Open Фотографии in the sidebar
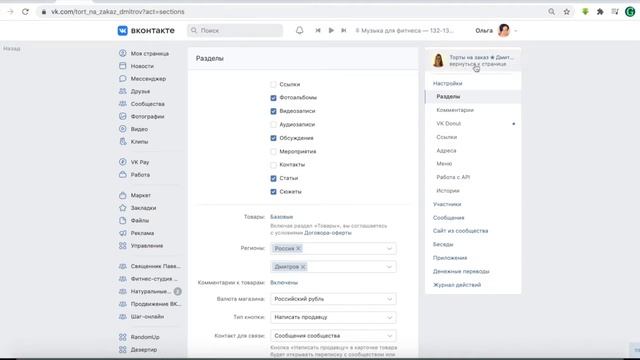The width and height of the screenshot is (640, 360). point(147,117)
